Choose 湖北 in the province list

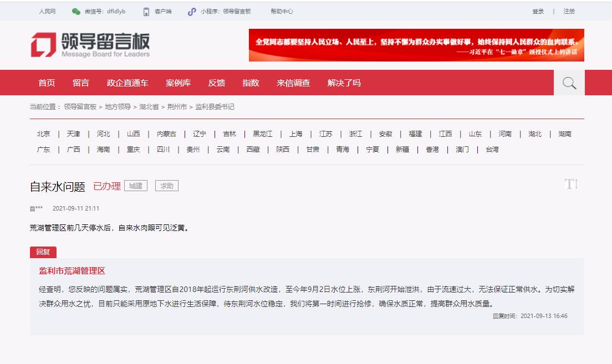click(x=535, y=134)
